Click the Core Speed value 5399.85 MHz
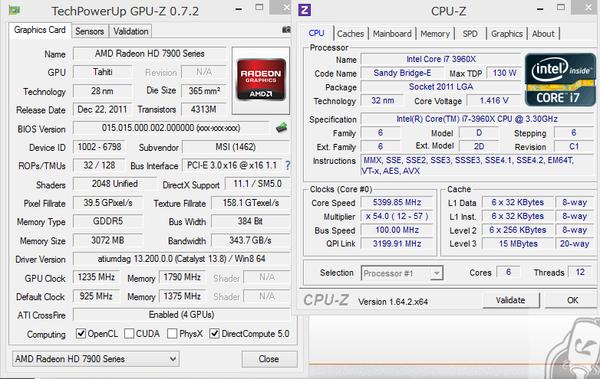Viewport: 600px width, 379px height. coord(397,203)
